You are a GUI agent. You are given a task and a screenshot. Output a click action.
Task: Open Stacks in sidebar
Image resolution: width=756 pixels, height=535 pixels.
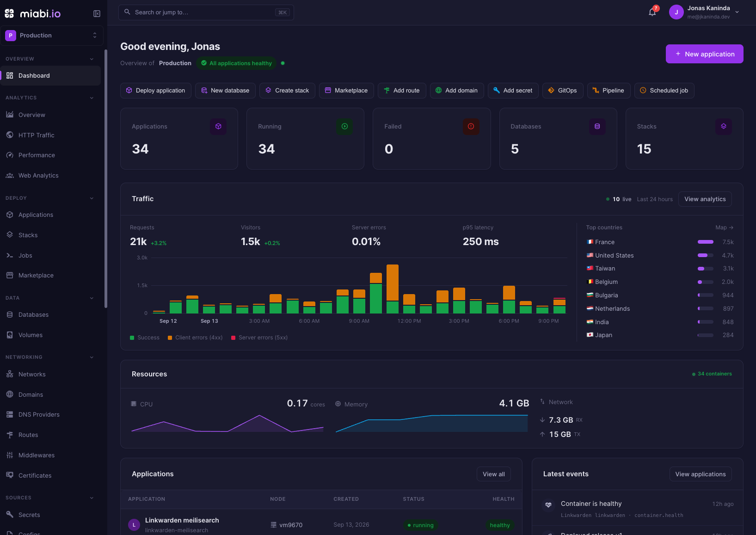(51, 235)
